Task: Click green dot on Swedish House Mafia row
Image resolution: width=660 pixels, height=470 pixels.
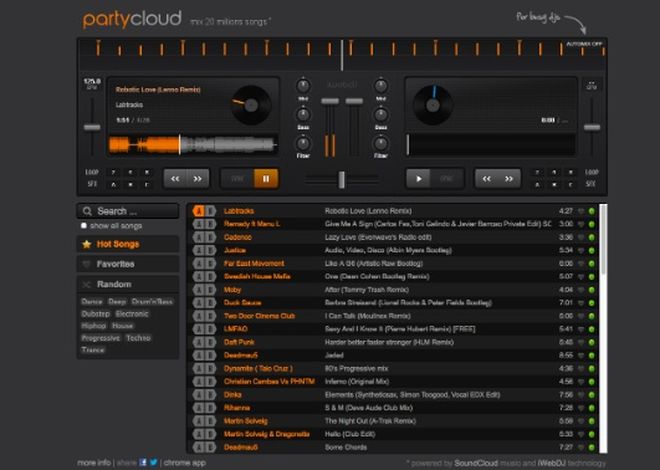Action: click(x=591, y=277)
